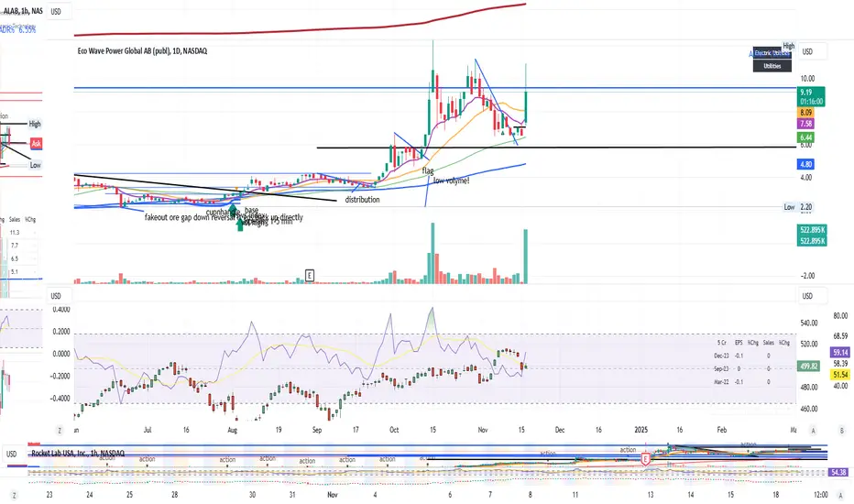Click the 2025 label on the time axis
This screenshot has width=854, height=504.
(x=641, y=430)
